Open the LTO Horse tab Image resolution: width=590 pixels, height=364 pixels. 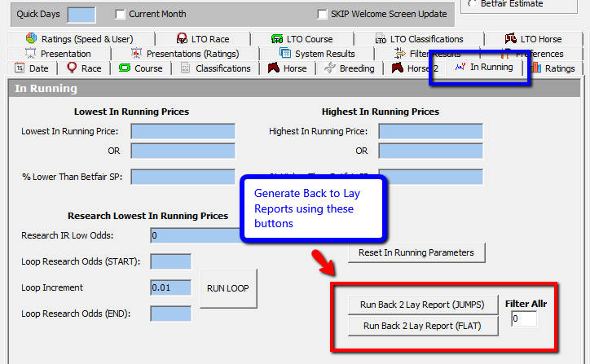tap(532, 38)
